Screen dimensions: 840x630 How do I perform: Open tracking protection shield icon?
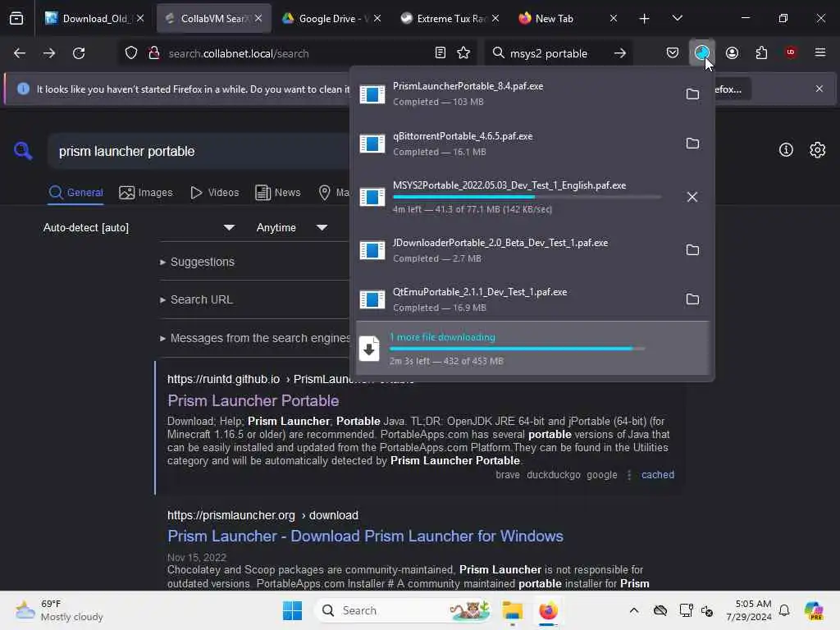point(131,53)
